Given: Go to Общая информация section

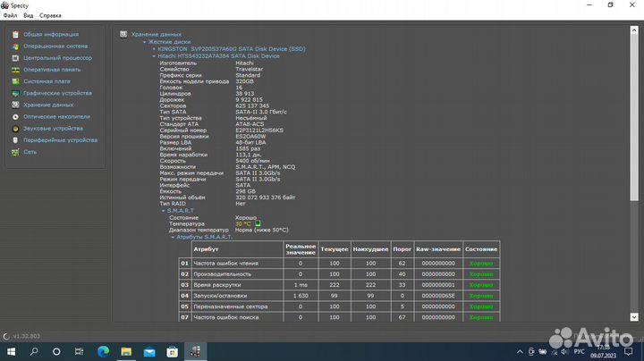Looking at the screenshot, I should [x=51, y=35].
